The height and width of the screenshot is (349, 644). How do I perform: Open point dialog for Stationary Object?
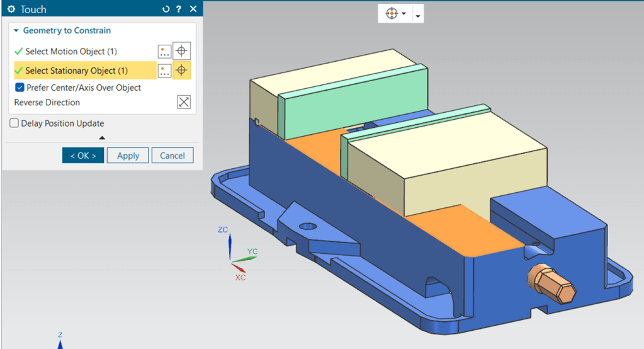[x=164, y=71]
